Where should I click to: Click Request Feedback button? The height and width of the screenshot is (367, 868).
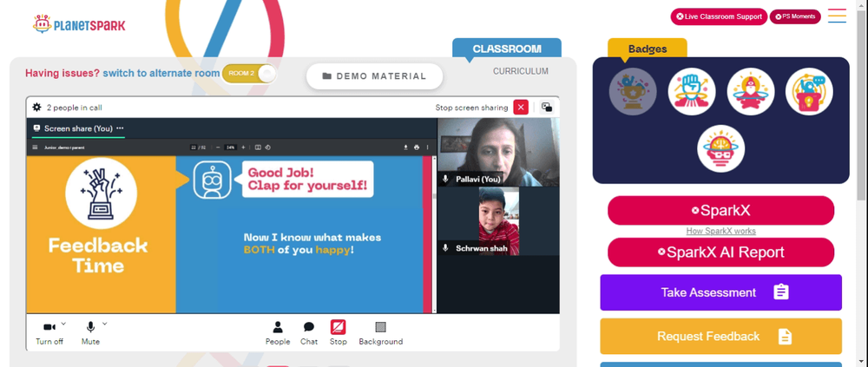[x=720, y=336]
